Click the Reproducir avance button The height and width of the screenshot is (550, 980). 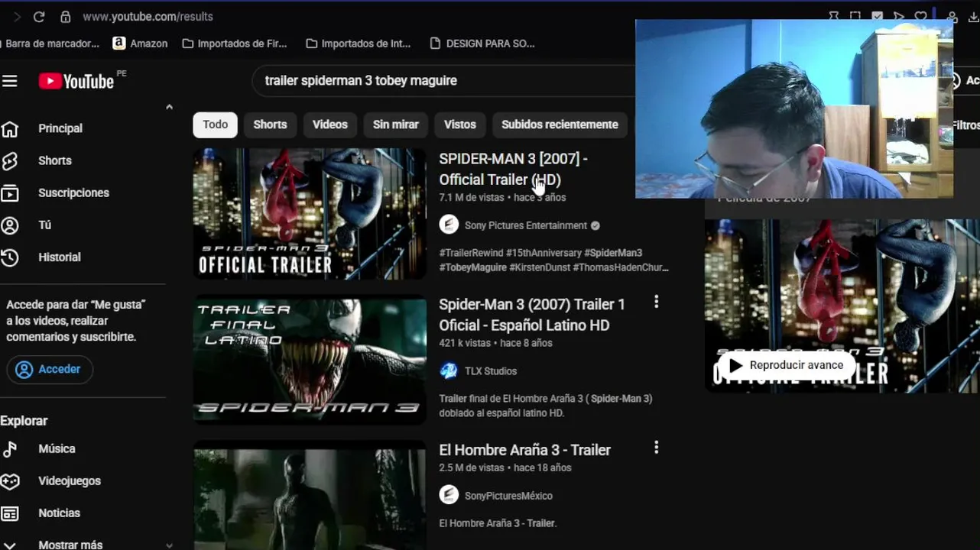[787, 365]
